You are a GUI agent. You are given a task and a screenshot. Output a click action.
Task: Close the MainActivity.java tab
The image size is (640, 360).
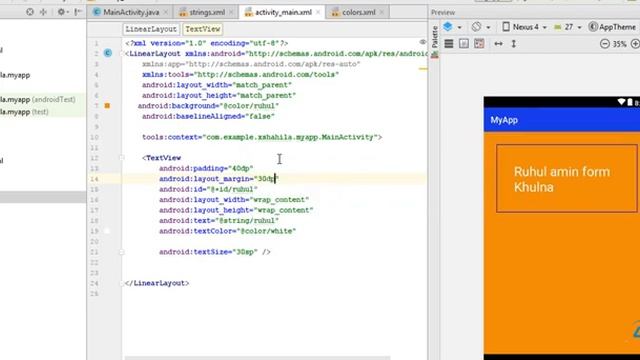pos(165,12)
